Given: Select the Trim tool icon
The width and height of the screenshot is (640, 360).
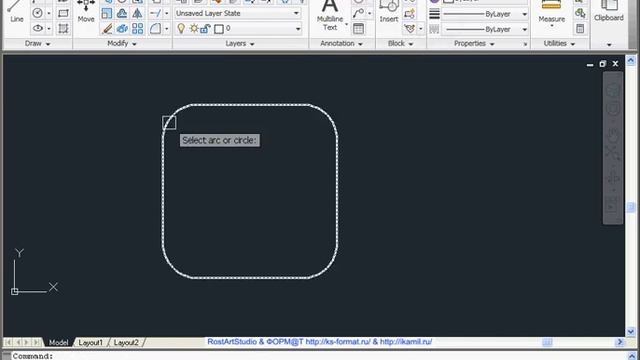Looking at the screenshot, I should pyautogui.click(x=155, y=13).
